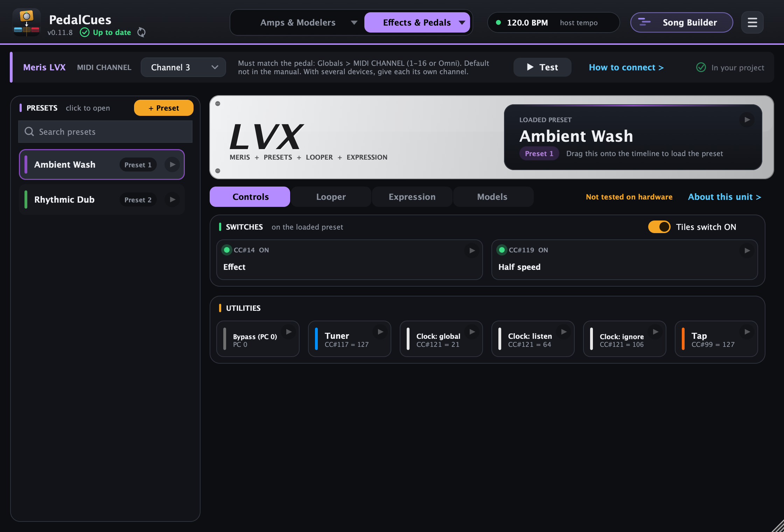
Task: Click the Meris LVX device name
Action: [44, 67]
